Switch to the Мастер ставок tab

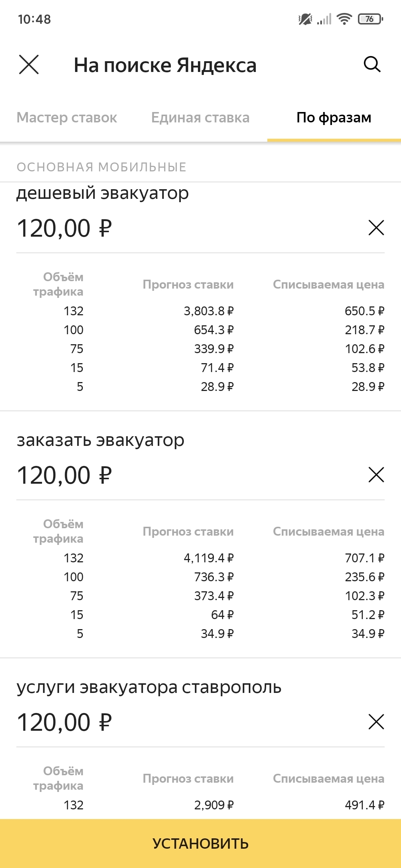pyautogui.click(x=67, y=118)
